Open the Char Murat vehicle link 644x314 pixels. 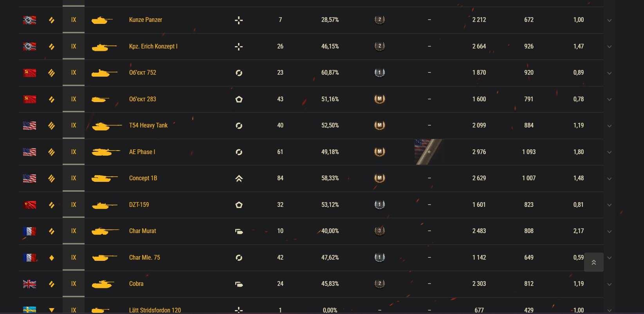pyautogui.click(x=143, y=231)
